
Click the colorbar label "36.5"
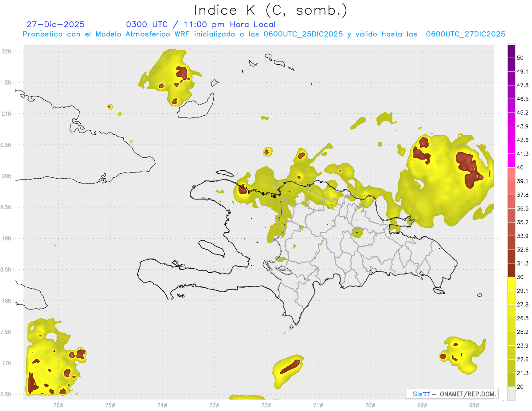coord(523,208)
